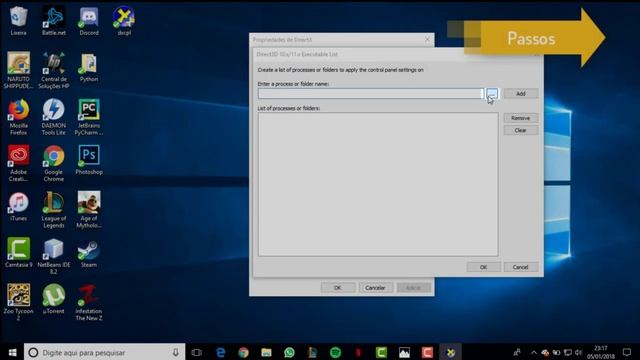Image resolution: width=640 pixels, height=360 pixels.
Task: Select the Google Chrome desktop icon
Action: tap(53, 163)
